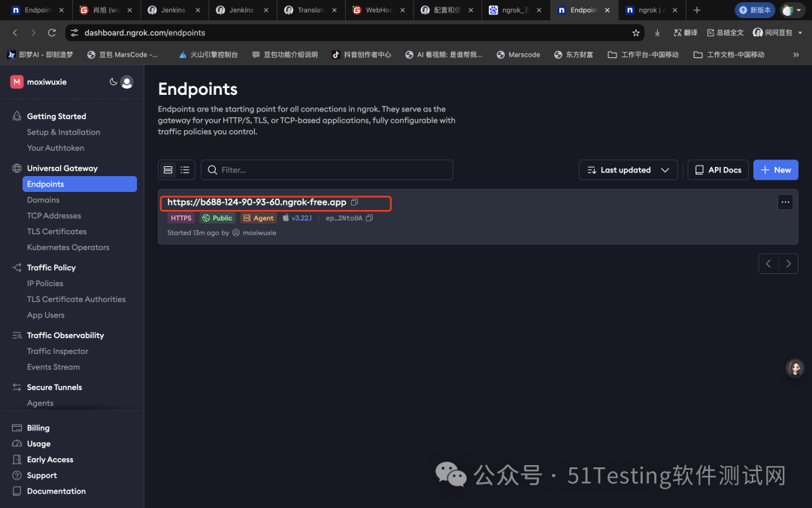This screenshot has width=812, height=508.
Task: Open Traffic Inspector page
Action: tap(57, 351)
